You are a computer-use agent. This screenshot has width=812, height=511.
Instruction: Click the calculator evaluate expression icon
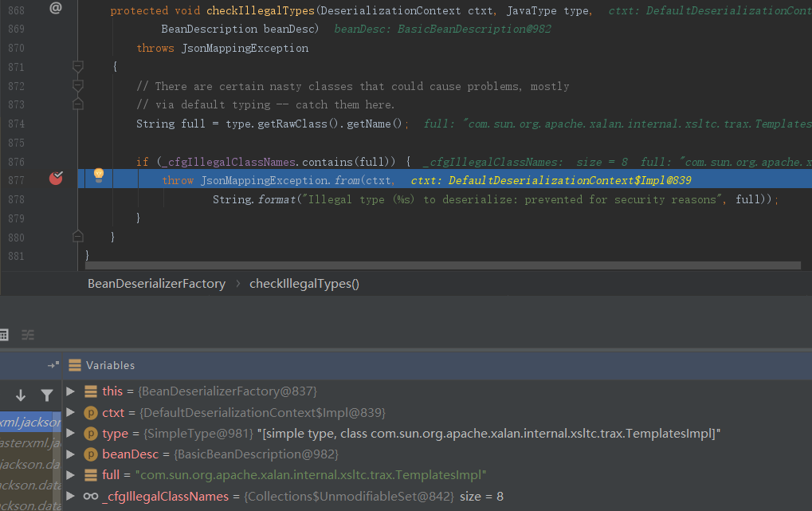[4, 335]
